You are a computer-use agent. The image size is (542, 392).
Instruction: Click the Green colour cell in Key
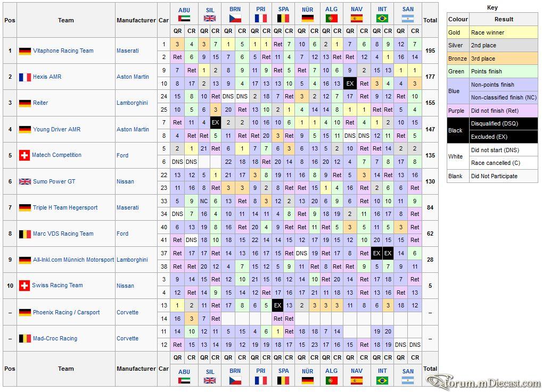pos(458,71)
